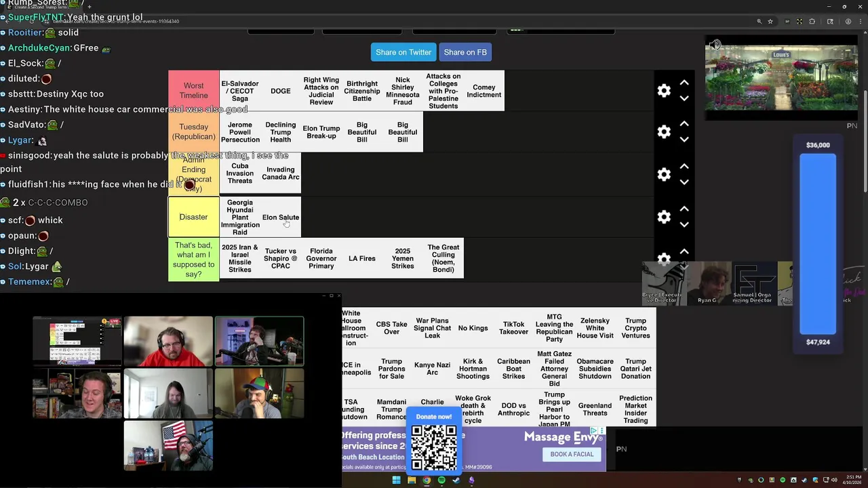Move "That's bad" row up
This screenshot has height=488, width=868.
684,251
